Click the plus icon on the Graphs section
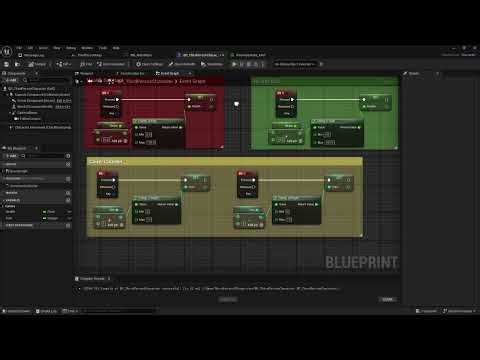The width and height of the screenshot is (480, 360). click(x=68, y=164)
